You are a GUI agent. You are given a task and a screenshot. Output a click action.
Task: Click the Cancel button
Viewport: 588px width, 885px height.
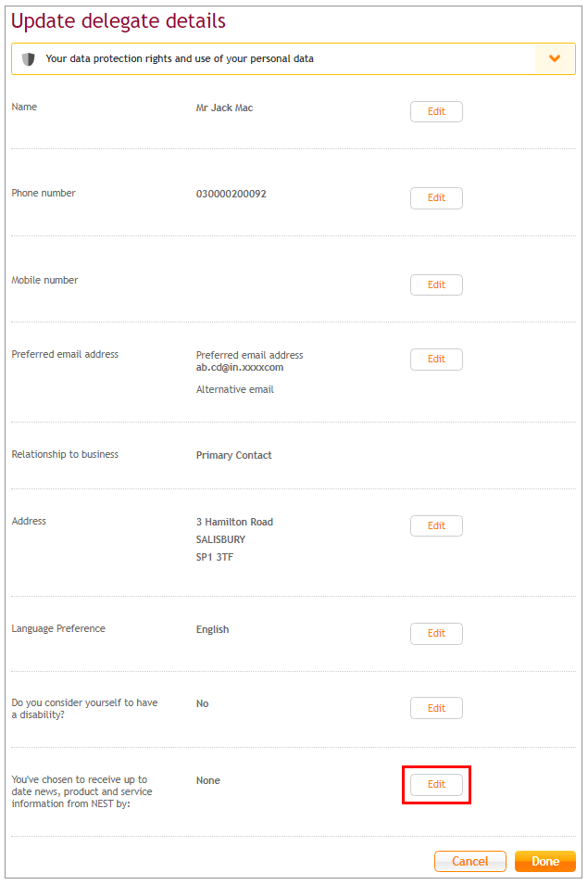[470, 861]
